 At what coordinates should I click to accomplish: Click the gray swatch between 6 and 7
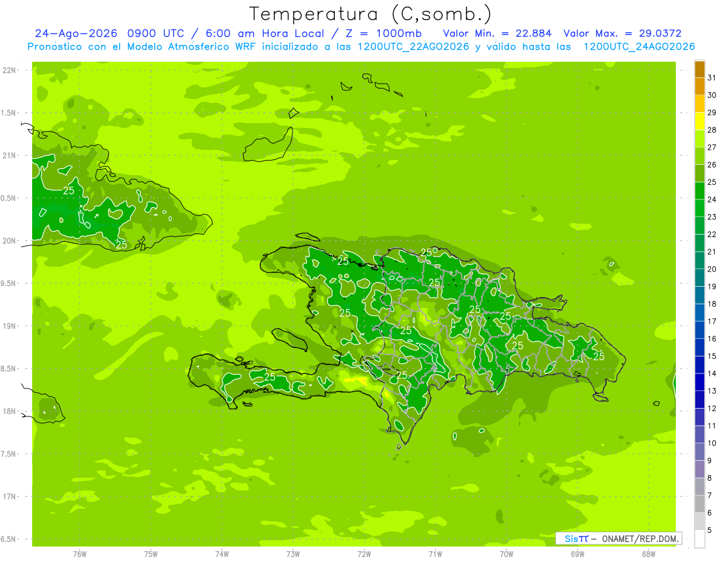coord(700,504)
